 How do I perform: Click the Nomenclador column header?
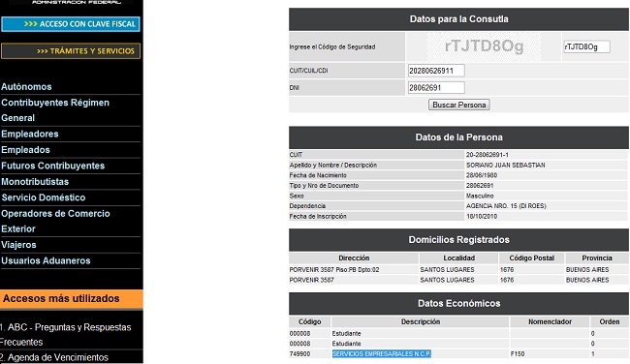(550, 321)
